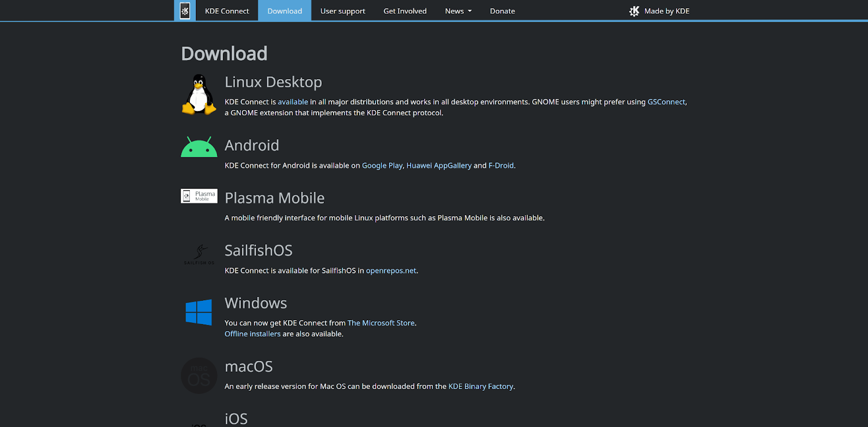Open the KDE Connect home menu item
Viewport: 868px width, 427px height.
tap(227, 11)
